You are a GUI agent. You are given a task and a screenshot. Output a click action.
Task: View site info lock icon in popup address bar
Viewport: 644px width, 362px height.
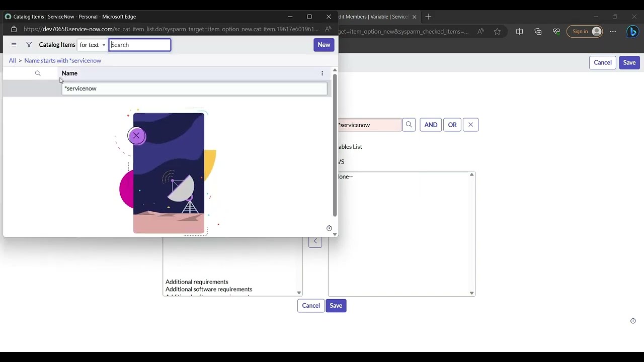(x=14, y=29)
